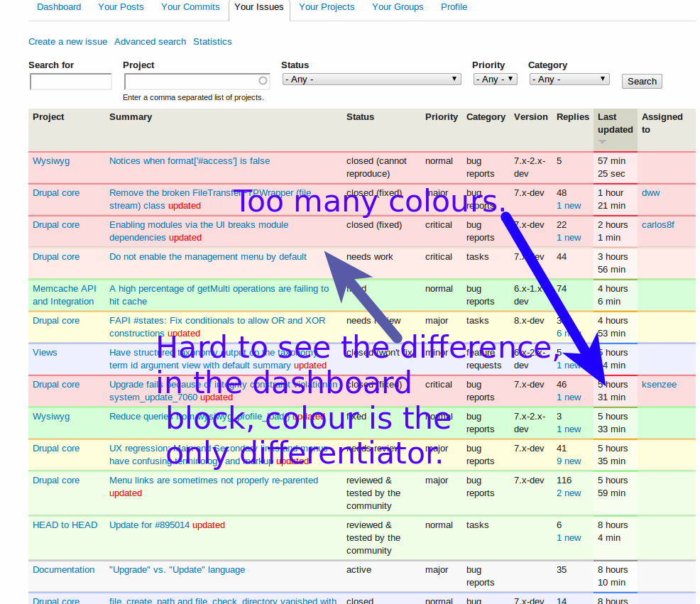700x604 pixels.
Task: Open the Category filter dropdown
Action: click(569, 79)
